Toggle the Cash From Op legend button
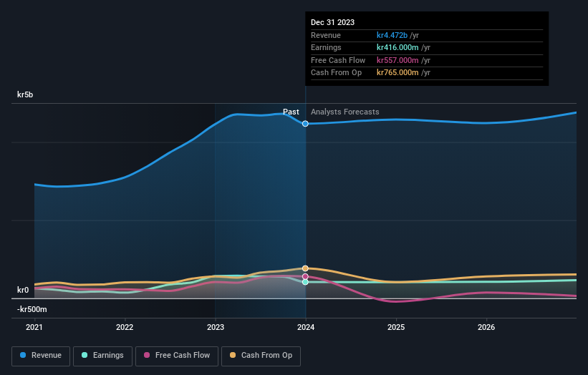The image size is (588, 375). [261, 356]
